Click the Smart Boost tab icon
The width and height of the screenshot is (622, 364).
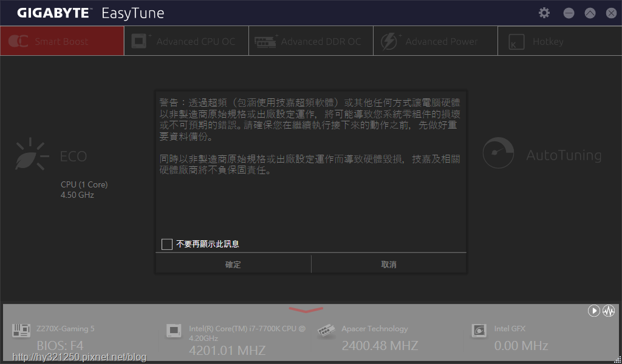pos(18,41)
